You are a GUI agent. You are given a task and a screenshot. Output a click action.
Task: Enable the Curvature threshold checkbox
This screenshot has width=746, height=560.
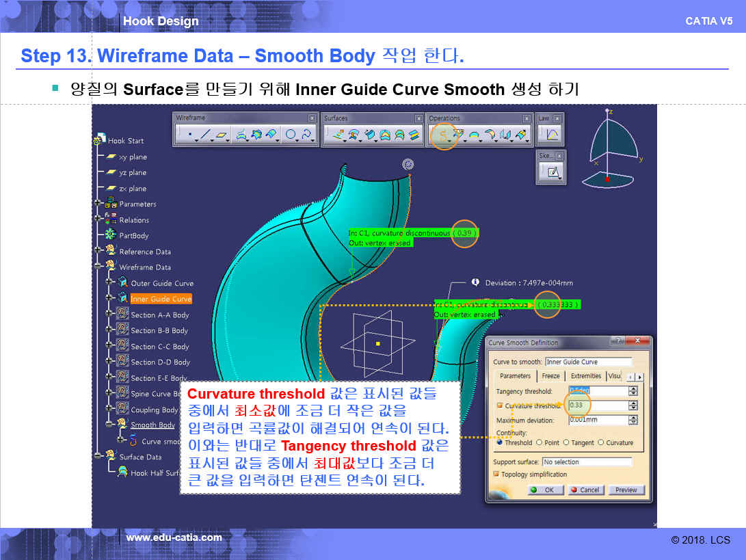click(499, 405)
